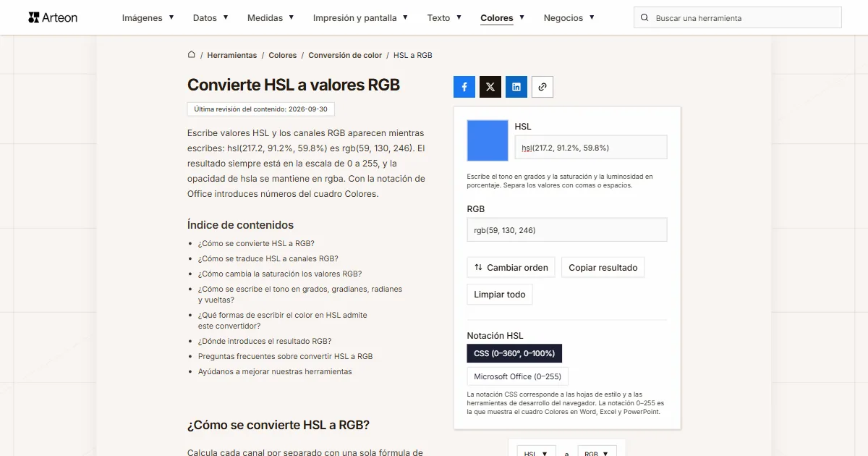868x456 pixels.
Task: Click Copiar resultado button
Action: tap(603, 267)
